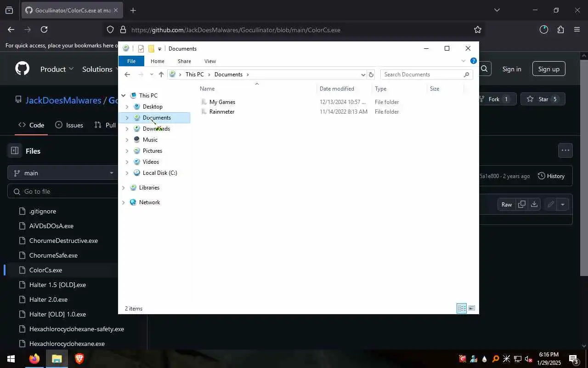Click the Explorer Help question mark icon

click(473, 61)
